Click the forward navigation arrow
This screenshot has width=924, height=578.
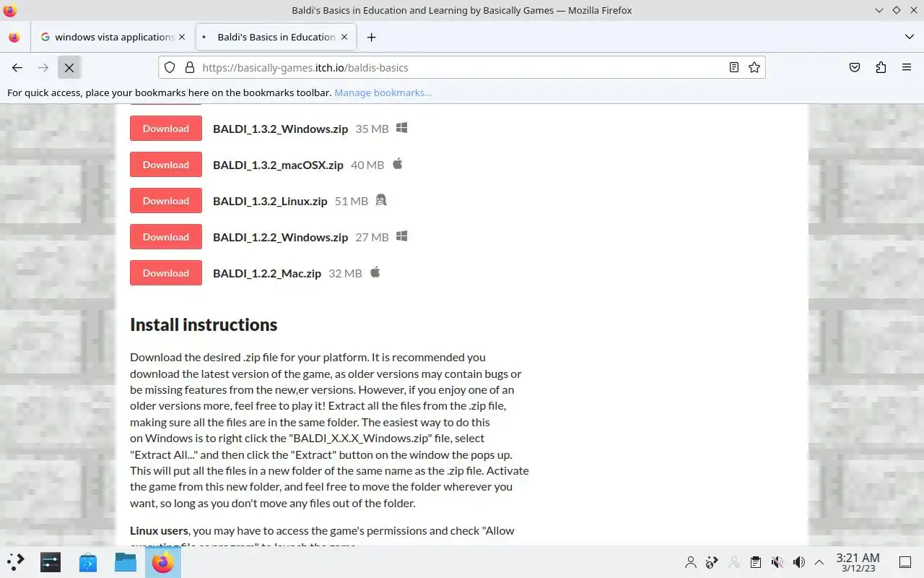(43, 67)
